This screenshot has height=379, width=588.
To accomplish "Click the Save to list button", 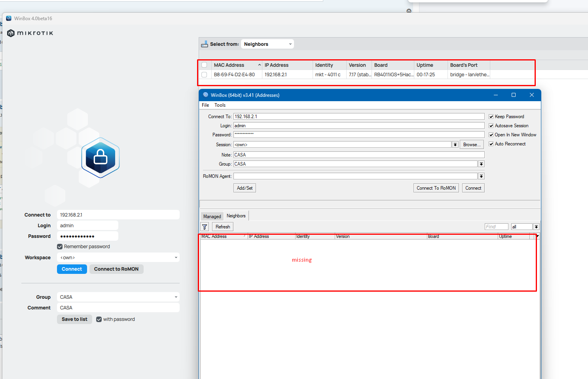I will (74, 319).
